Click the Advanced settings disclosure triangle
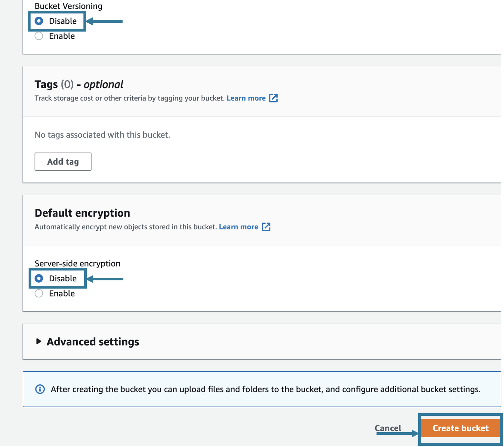The image size is (504, 447). 38,341
